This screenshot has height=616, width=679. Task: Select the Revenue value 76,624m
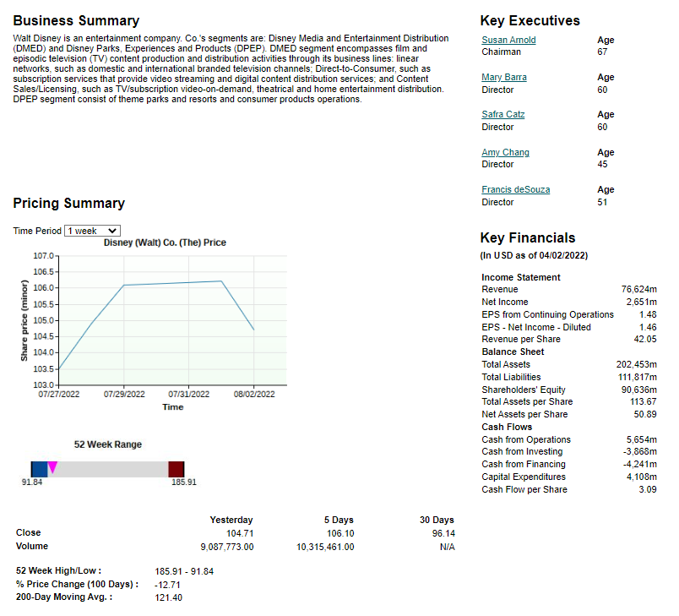(x=638, y=289)
